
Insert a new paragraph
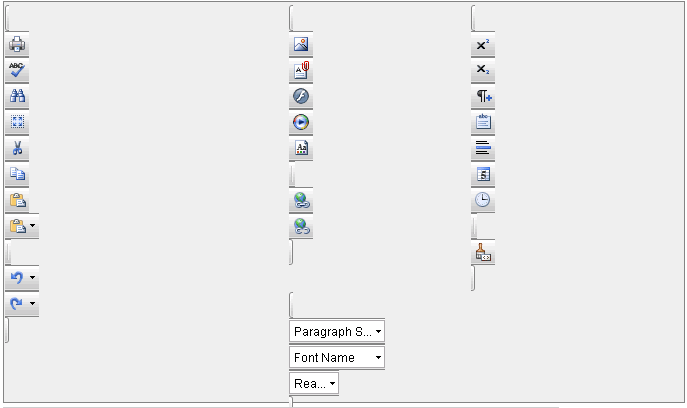tap(483, 97)
